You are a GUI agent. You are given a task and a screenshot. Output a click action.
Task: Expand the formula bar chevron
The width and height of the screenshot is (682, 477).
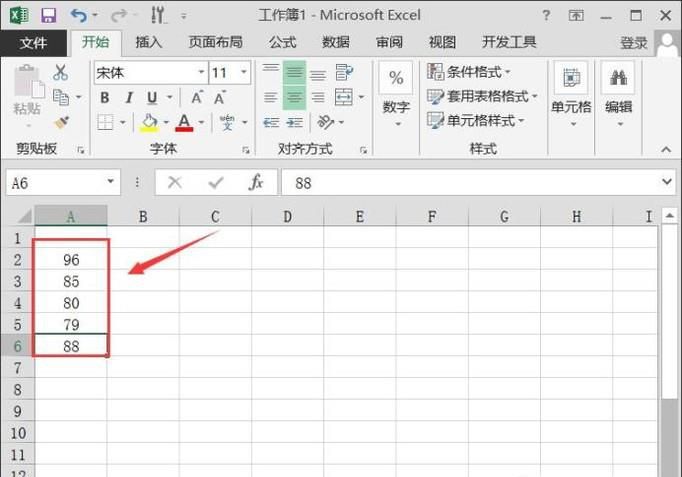point(666,182)
